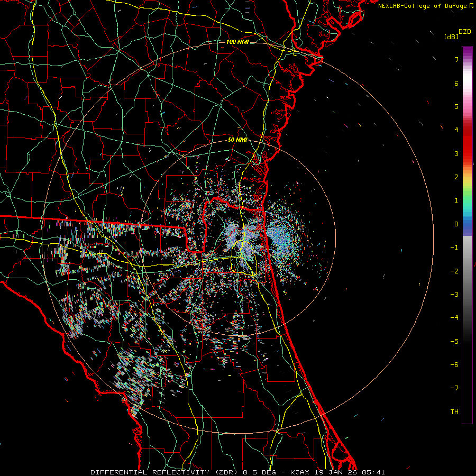Screen dimensions: 476x476
Task: Select the -6 value on the scale
Action: tap(454, 365)
